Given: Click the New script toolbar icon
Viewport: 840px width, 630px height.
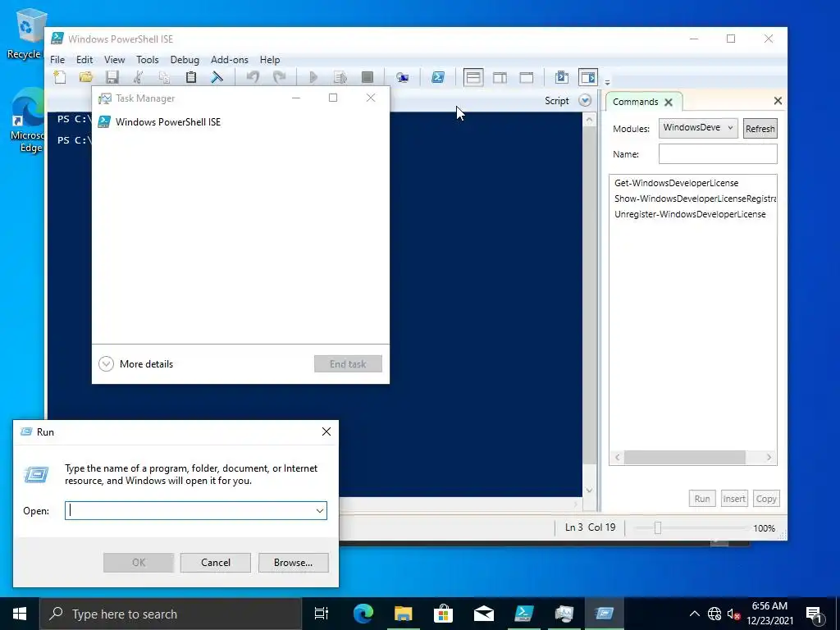Looking at the screenshot, I should 60,77.
